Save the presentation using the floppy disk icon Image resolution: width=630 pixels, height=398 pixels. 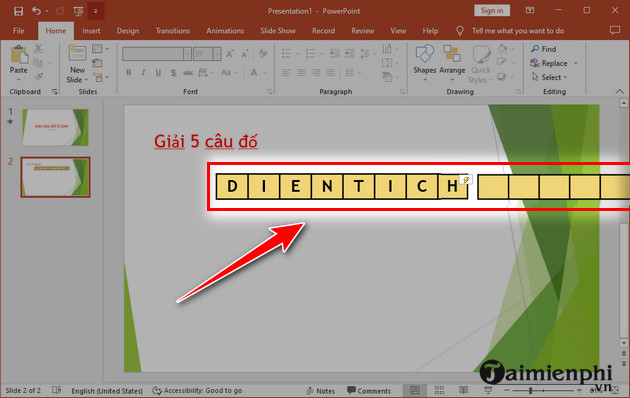[x=18, y=11]
